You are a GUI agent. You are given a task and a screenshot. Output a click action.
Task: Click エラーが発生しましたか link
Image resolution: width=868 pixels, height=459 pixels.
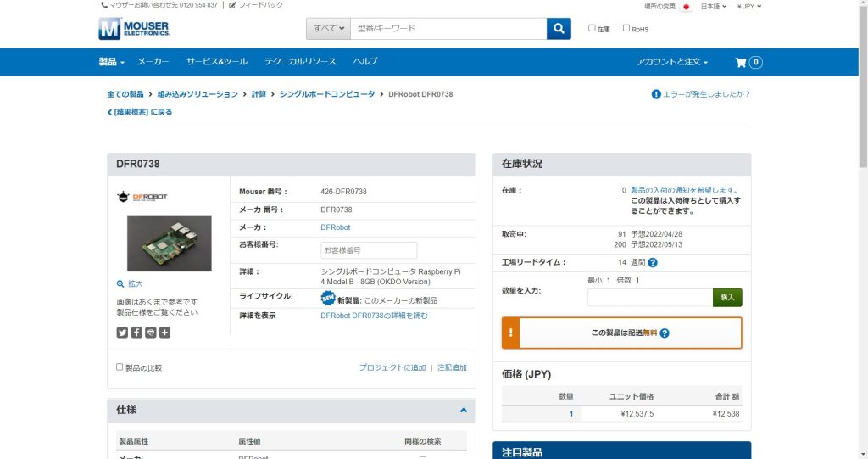[707, 94]
